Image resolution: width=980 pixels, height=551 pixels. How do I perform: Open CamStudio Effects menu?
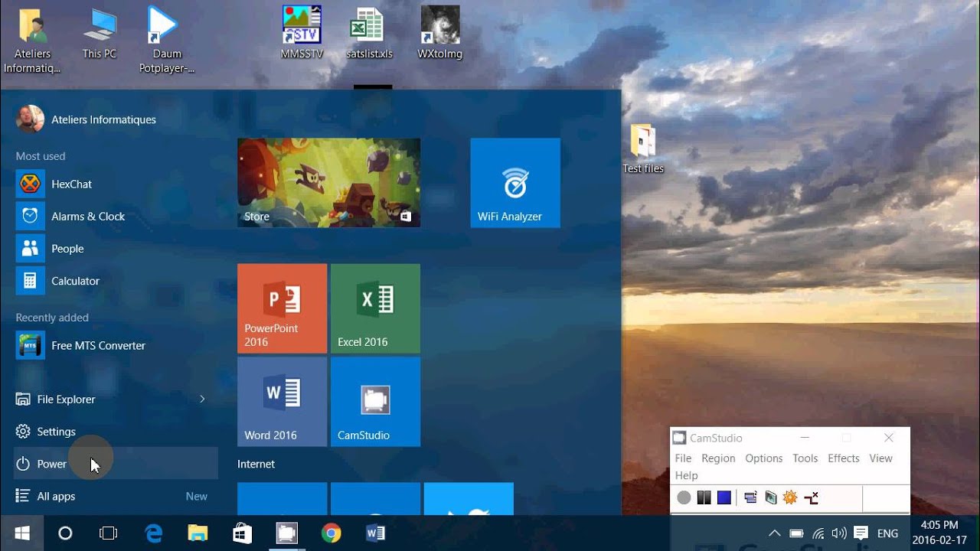point(844,458)
